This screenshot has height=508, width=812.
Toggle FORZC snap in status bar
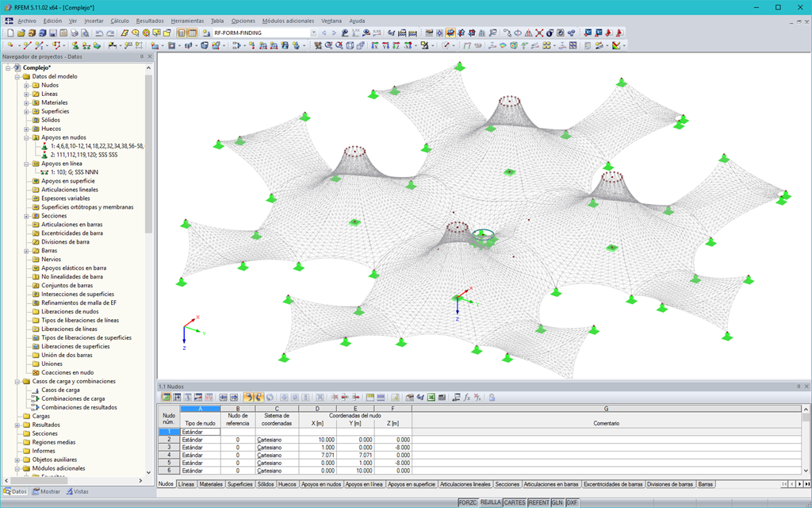[468, 502]
